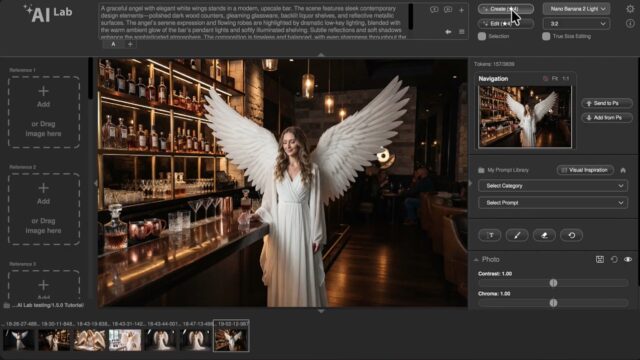Viewport: 640px width, 360px height.
Task: Click the save icon in Photo panel
Action: 600,260
